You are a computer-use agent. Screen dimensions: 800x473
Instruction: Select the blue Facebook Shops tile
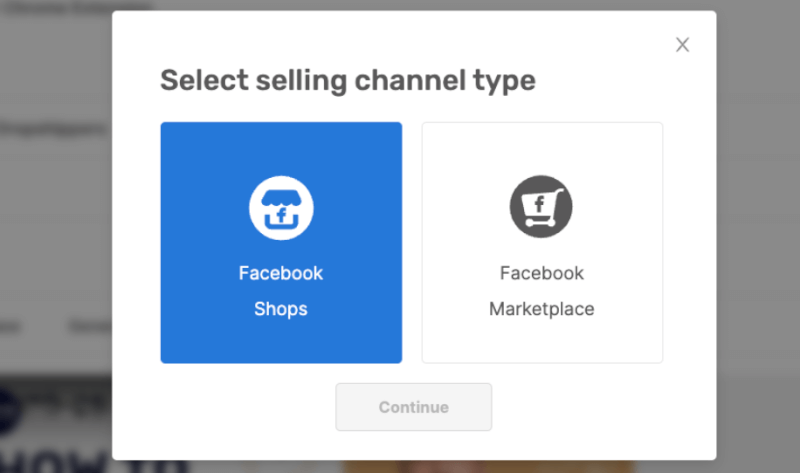click(x=281, y=242)
